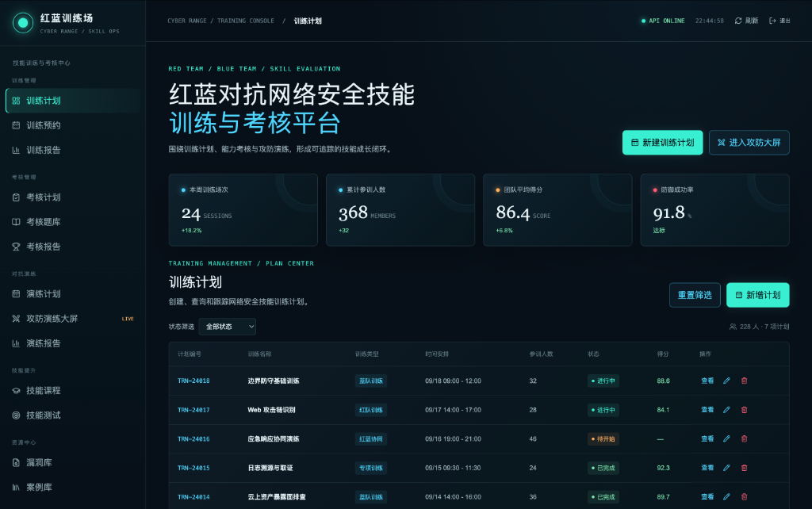Viewport: 812px width, 509px height.
Task: Click the 得分 column header
Action: click(663, 354)
